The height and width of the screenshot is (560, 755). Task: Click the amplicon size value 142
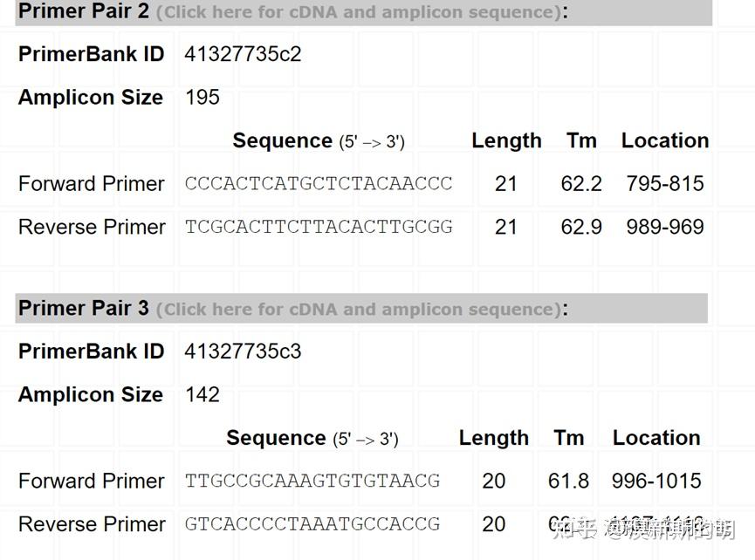pos(202,394)
